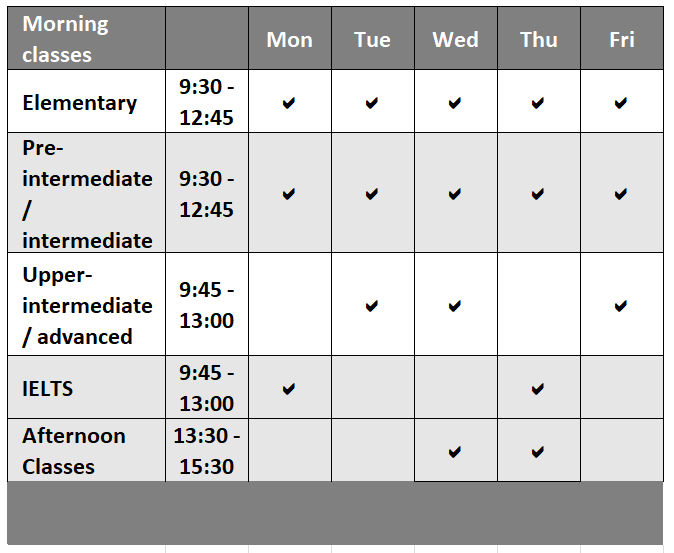Select the Fri column header

click(622, 40)
